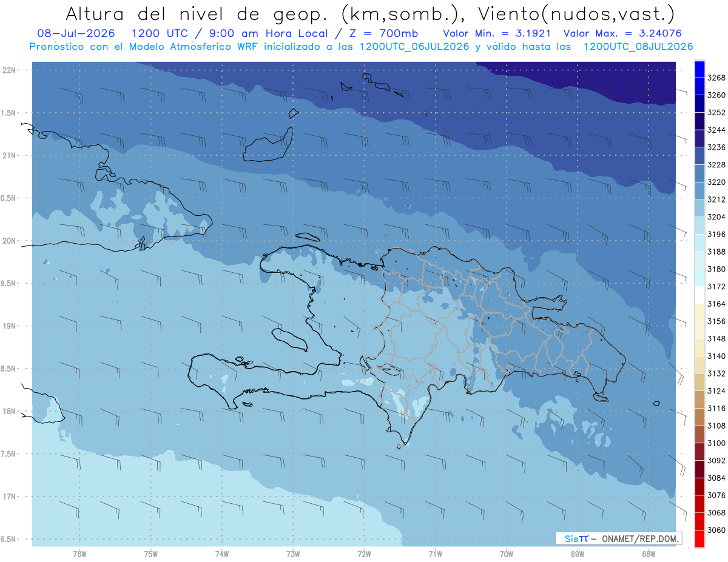Click the 3212 colorbar label
This screenshot has height=562, width=728.
pos(716,199)
